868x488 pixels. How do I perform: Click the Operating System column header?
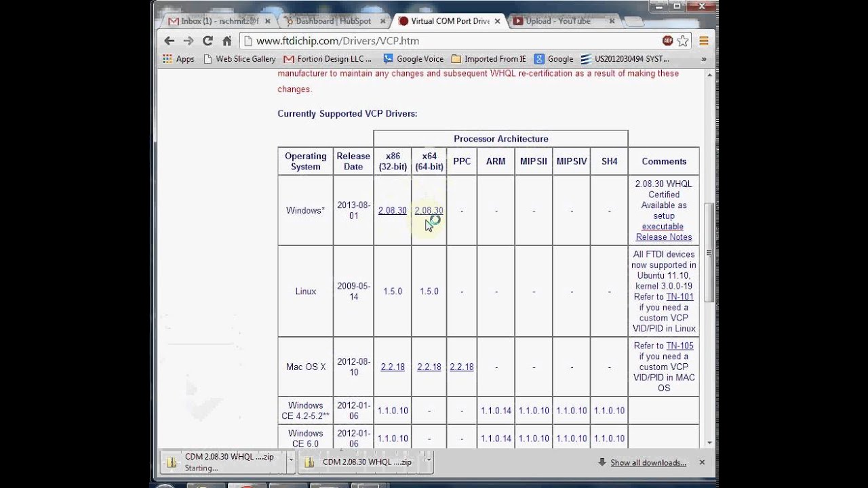pyautogui.click(x=306, y=161)
